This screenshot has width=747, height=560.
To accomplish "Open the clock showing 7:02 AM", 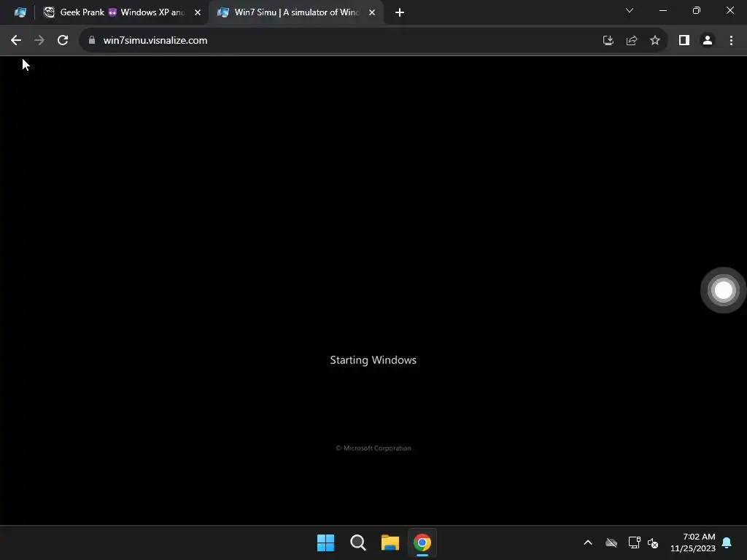I will (693, 542).
